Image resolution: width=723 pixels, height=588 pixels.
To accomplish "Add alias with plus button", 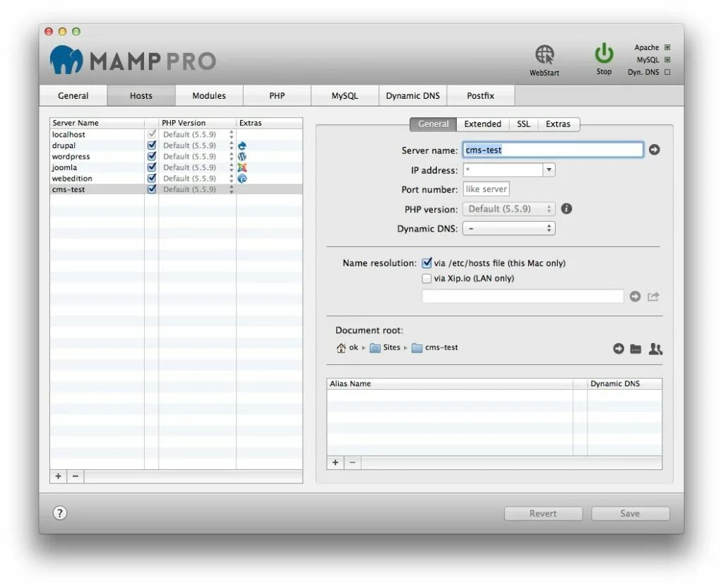I will tap(335, 462).
